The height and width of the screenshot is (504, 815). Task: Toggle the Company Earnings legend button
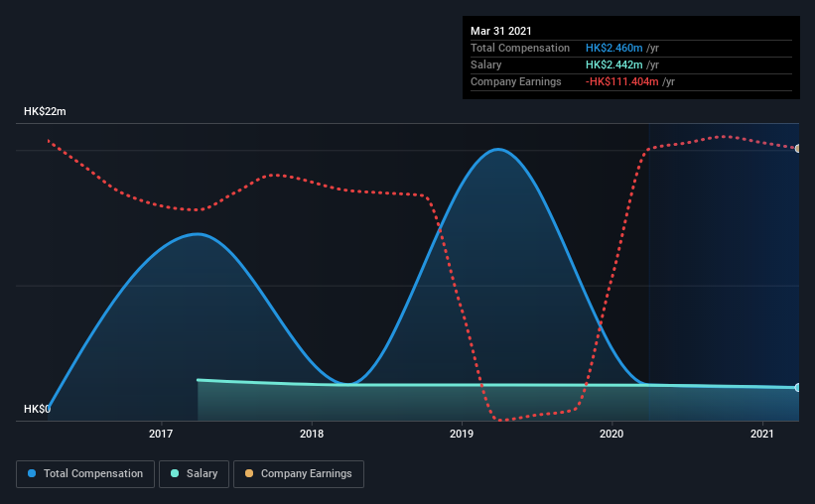point(299,474)
